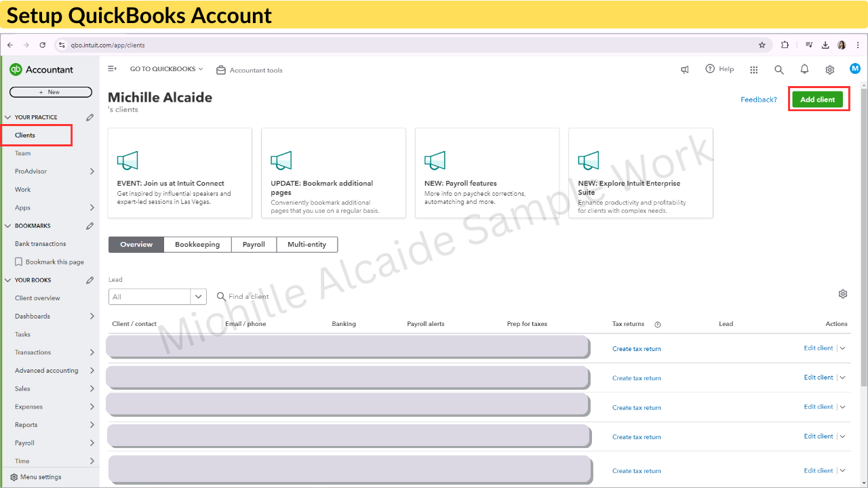Expand the Expenses submenu
Viewport: 868px width, 488px height.
pyautogui.click(x=92, y=407)
